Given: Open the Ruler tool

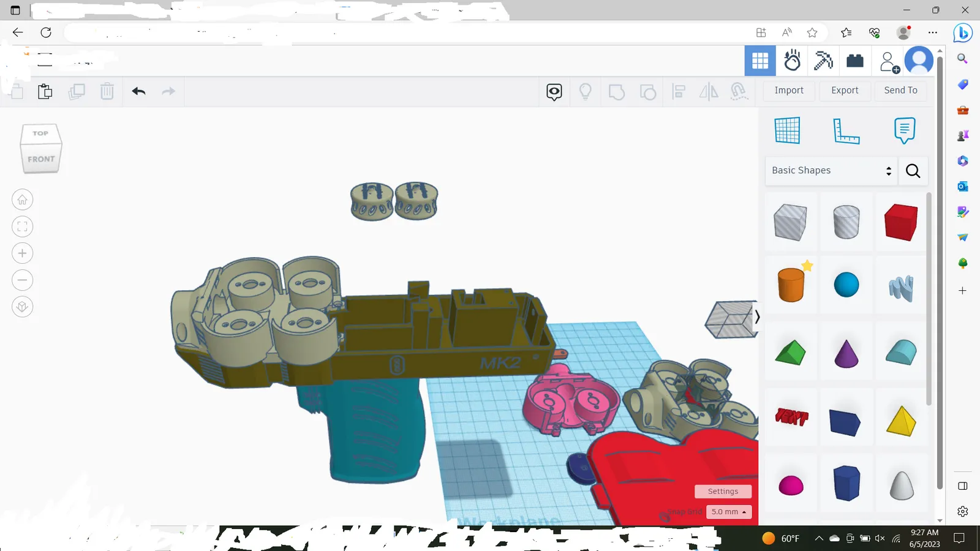Looking at the screenshot, I should 846,130.
